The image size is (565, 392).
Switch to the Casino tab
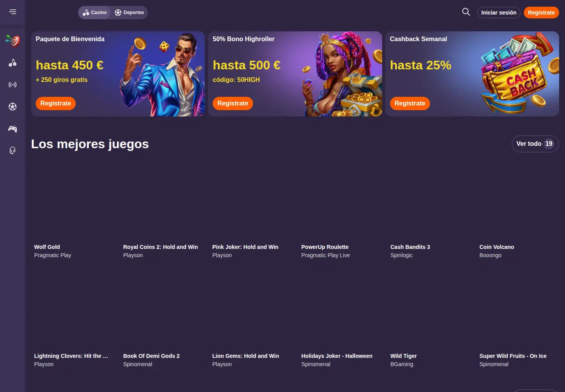click(95, 13)
